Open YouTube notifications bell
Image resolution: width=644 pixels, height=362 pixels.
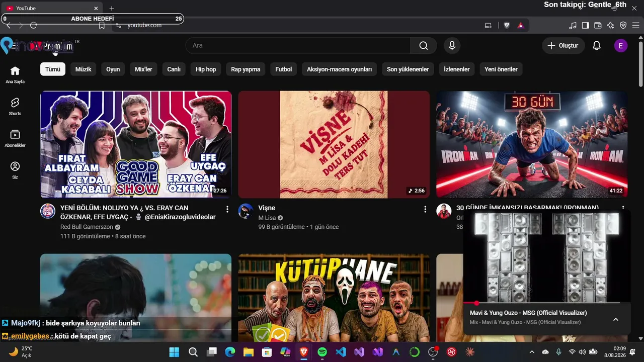[597, 46]
